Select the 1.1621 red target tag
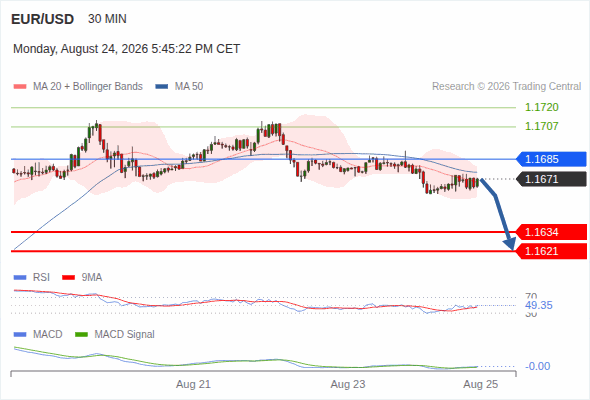 [x=551, y=251]
